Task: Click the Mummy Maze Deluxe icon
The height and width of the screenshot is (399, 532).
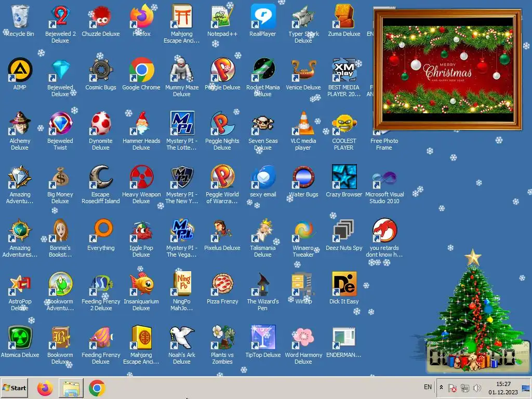Action: tap(182, 70)
